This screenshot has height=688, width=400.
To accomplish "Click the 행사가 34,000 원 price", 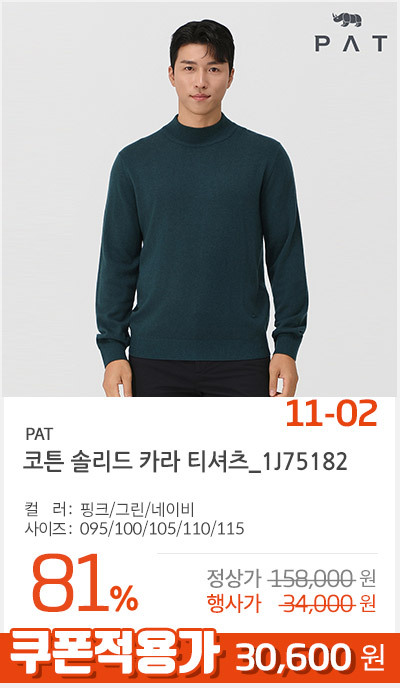I will coord(291,605).
